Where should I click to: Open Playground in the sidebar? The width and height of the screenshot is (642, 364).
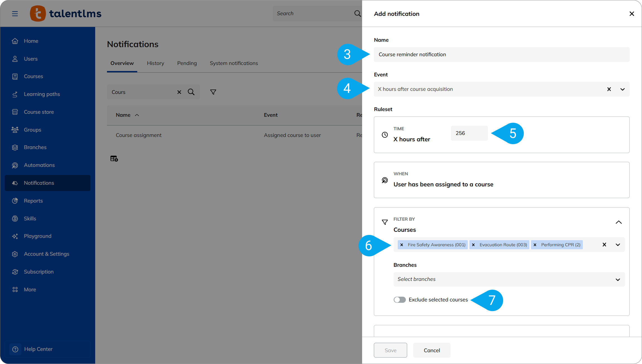(x=47, y=236)
